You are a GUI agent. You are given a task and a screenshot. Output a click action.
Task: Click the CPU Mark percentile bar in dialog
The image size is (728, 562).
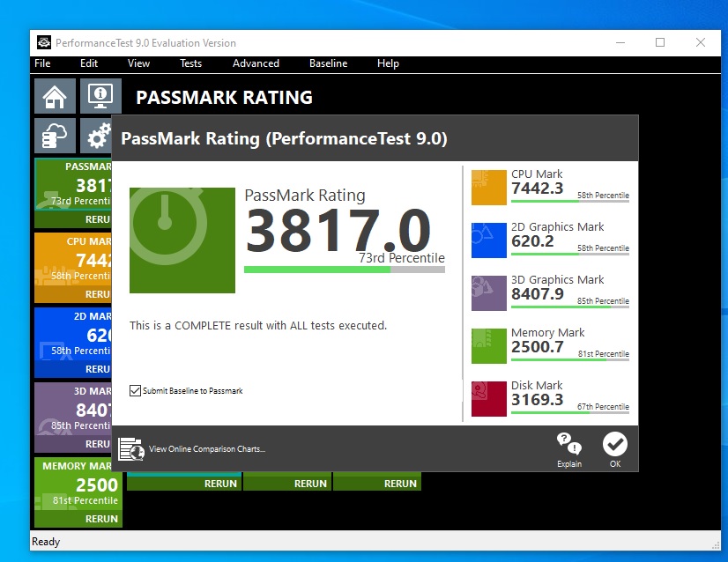click(570, 201)
